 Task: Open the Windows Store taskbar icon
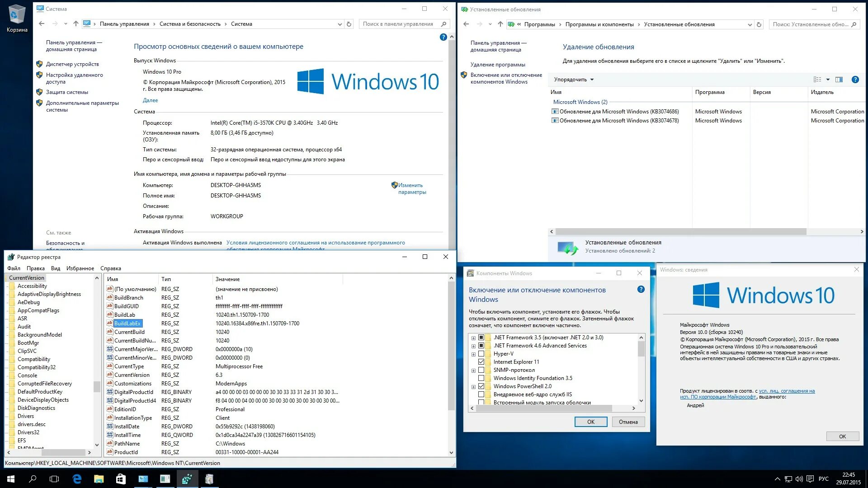pyautogui.click(x=121, y=479)
